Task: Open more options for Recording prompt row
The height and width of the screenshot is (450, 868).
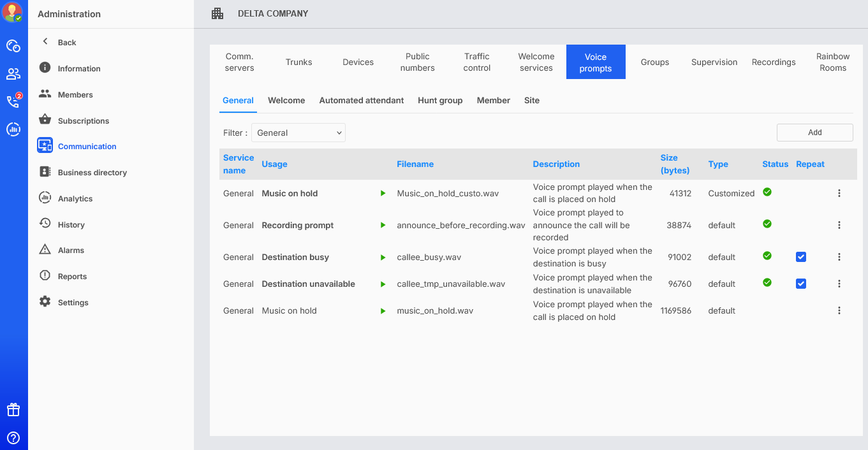Action: [839, 225]
